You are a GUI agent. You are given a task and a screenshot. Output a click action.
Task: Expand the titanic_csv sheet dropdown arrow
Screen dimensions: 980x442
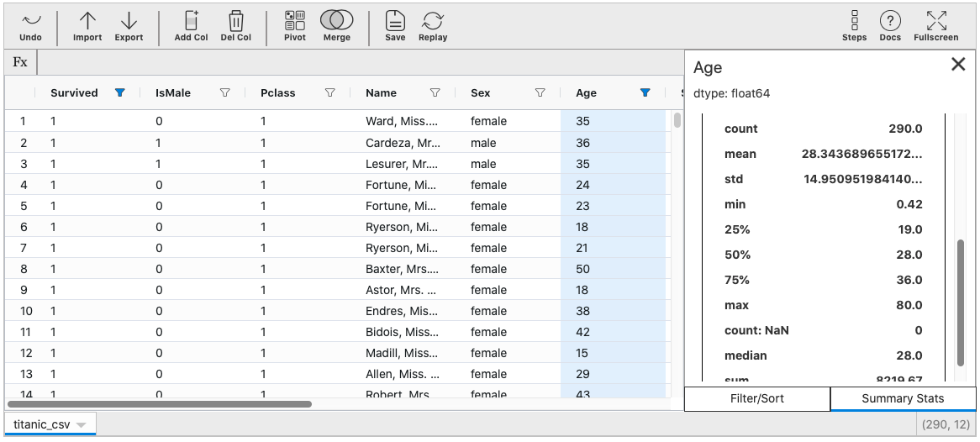point(82,425)
